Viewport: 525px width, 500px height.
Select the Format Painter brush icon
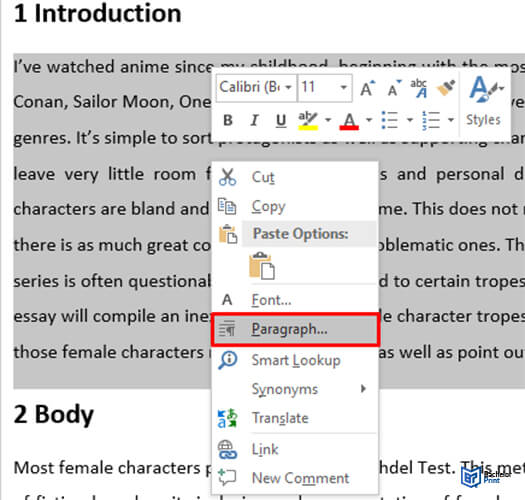446,88
